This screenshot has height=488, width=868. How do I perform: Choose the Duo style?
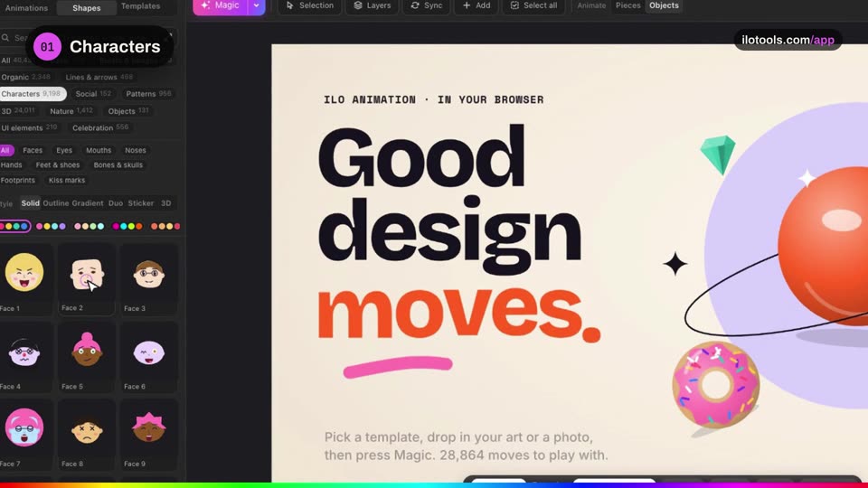116,203
